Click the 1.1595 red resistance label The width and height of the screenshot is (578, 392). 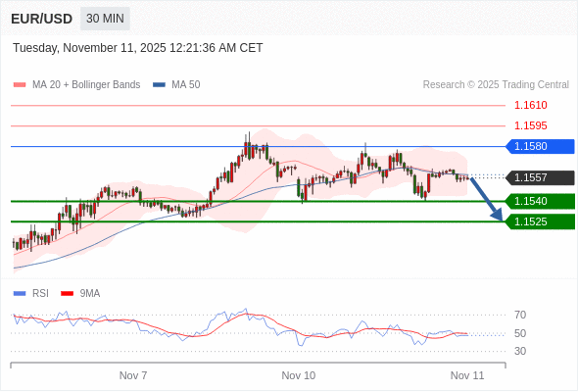click(x=531, y=125)
